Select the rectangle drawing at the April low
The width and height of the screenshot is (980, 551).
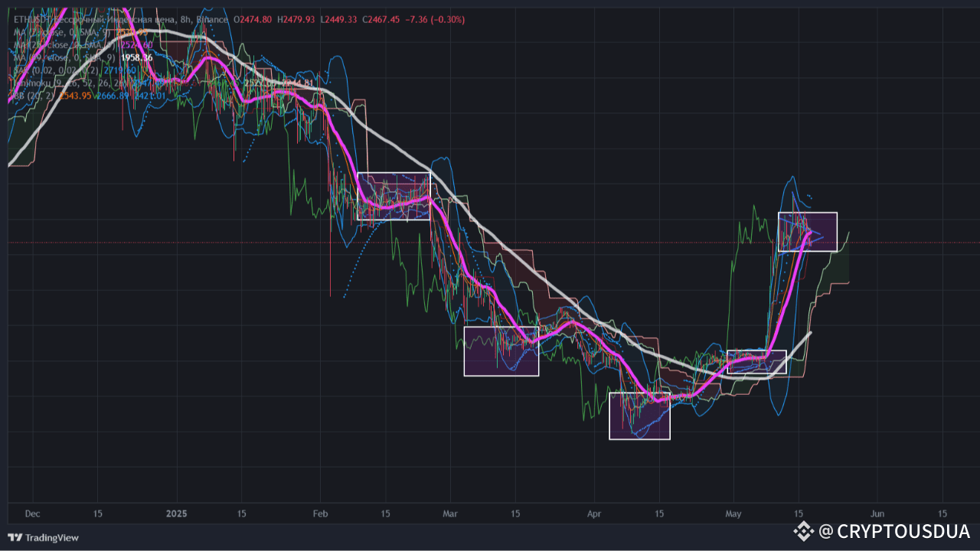pyautogui.click(x=639, y=414)
